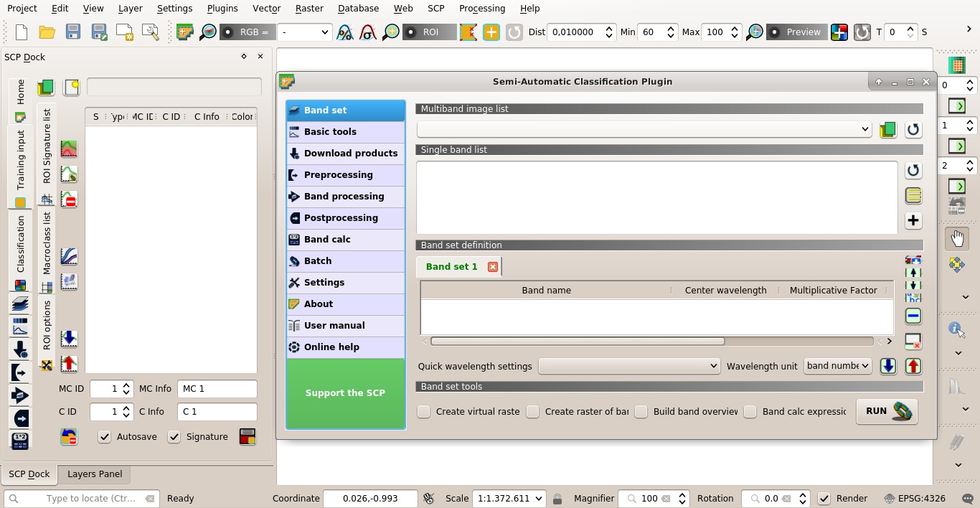Open a project with the folder icon
This screenshot has width=980, height=508.
(47, 32)
